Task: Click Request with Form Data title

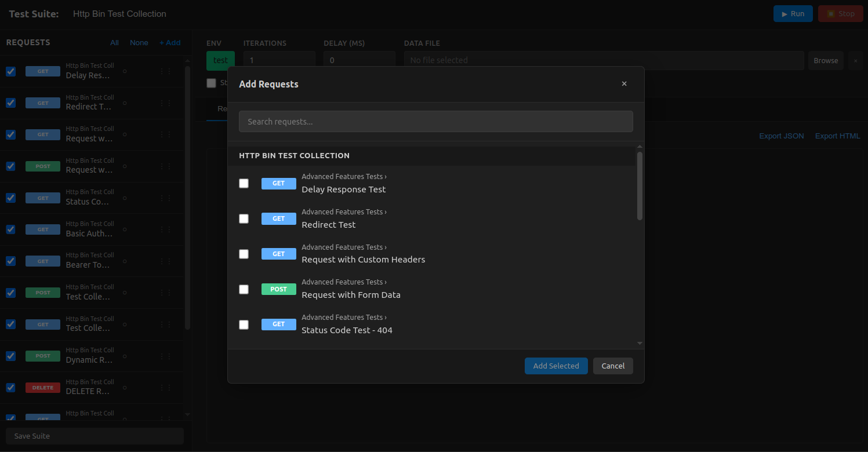Action: 351,295
